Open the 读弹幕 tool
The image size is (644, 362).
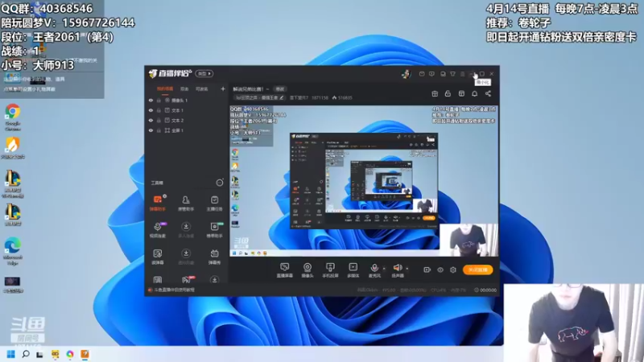click(x=157, y=257)
